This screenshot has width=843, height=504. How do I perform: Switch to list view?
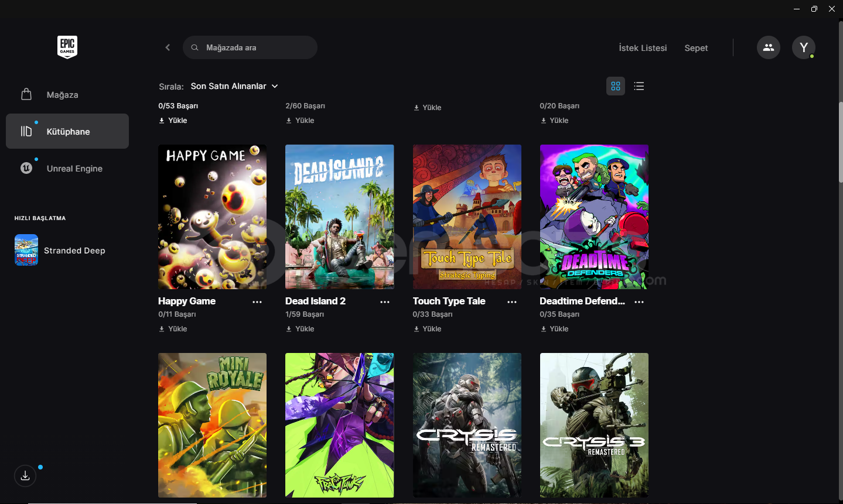(639, 86)
